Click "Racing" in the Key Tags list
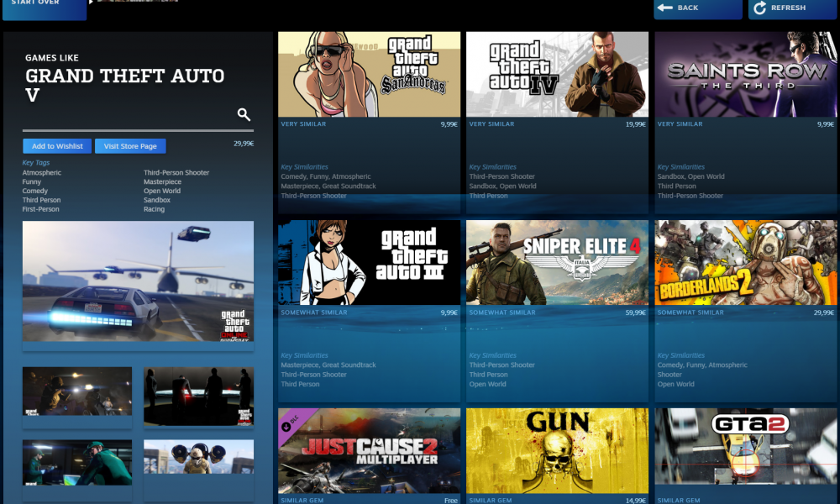This screenshot has width=840, height=504. pyautogui.click(x=154, y=209)
